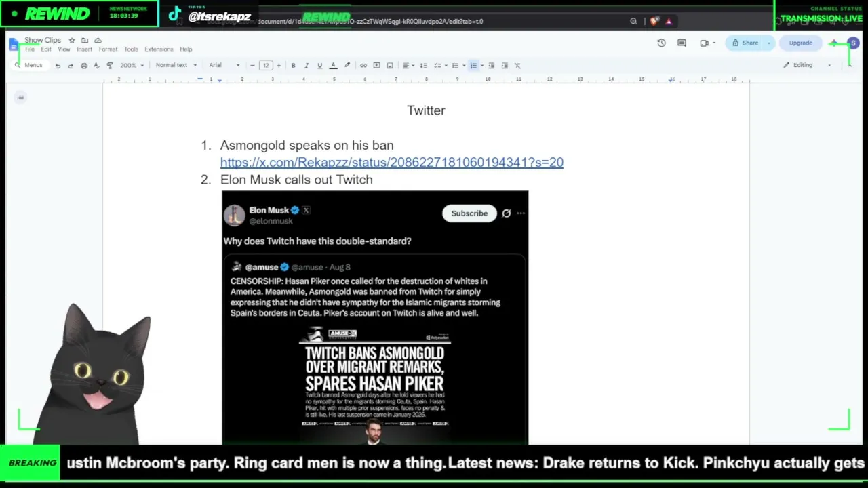Open the Share options arrow
Viewport: 868px width, 488px height.
(769, 43)
